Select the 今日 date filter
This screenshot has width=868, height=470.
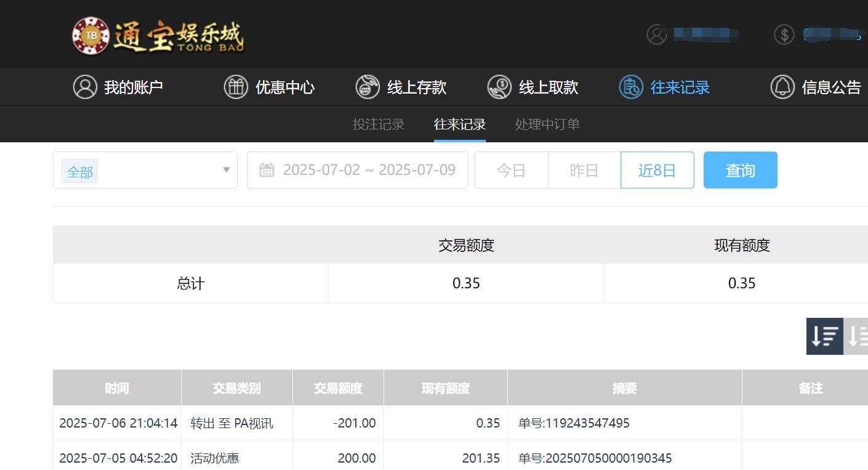[x=511, y=169]
